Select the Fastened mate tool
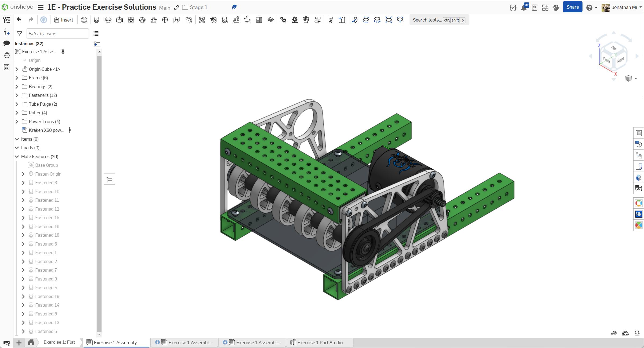This screenshot has width=644, height=348. click(x=96, y=20)
